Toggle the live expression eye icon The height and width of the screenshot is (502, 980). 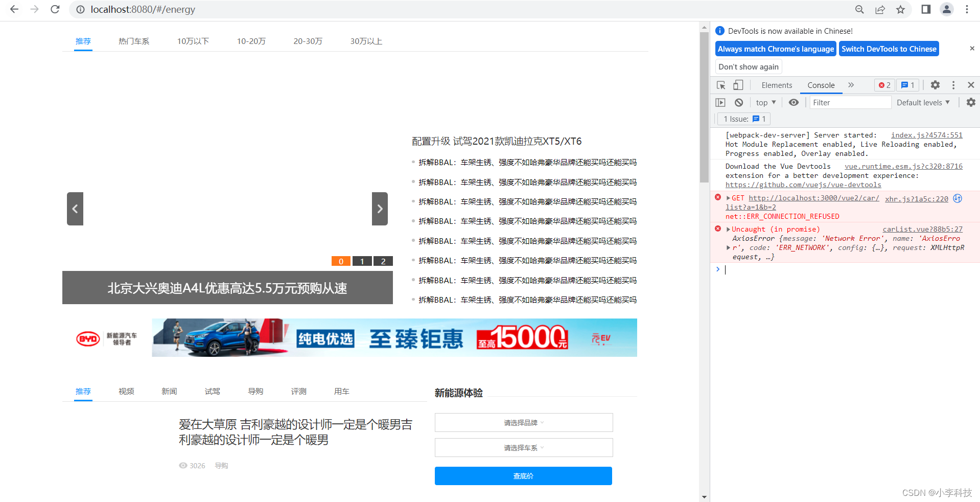coord(794,102)
